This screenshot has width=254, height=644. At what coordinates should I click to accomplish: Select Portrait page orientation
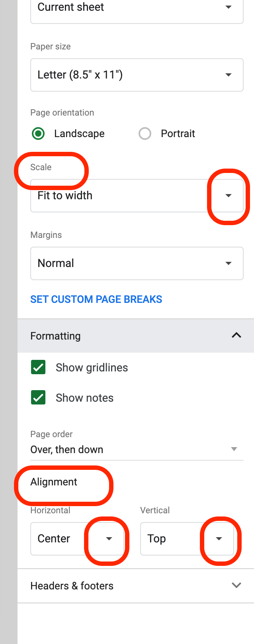coord(145,134)
